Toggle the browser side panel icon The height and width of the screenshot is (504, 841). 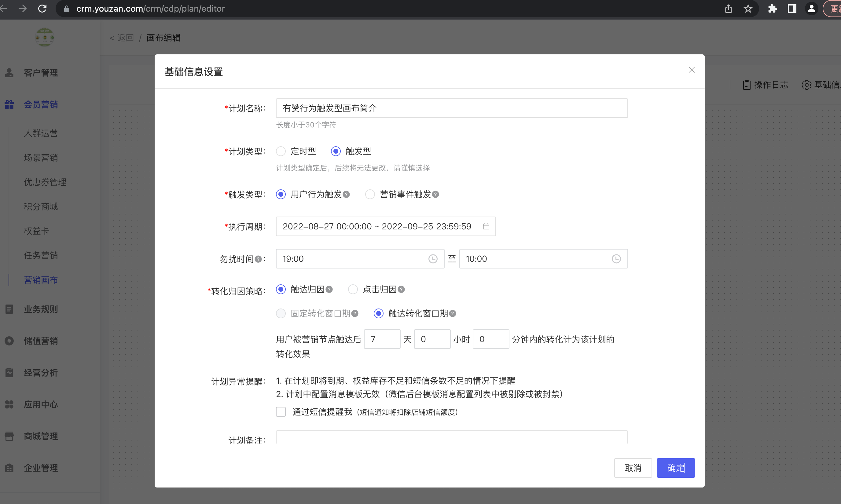click(x=792, y=9)
